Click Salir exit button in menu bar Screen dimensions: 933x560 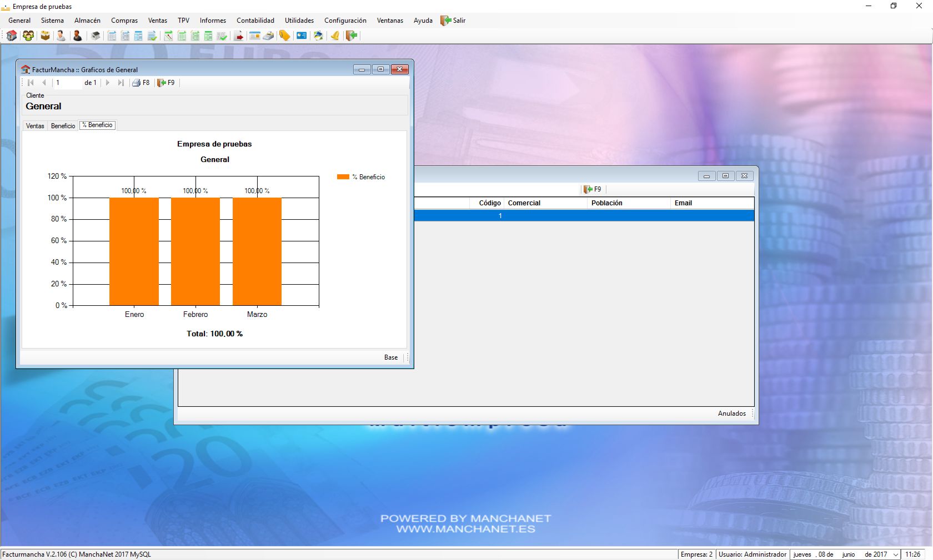click(x=453, y=21)
